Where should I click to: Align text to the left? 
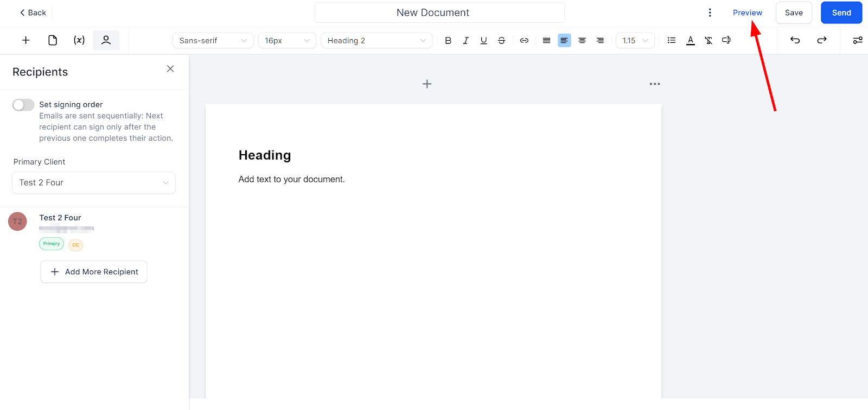(564, 41)
